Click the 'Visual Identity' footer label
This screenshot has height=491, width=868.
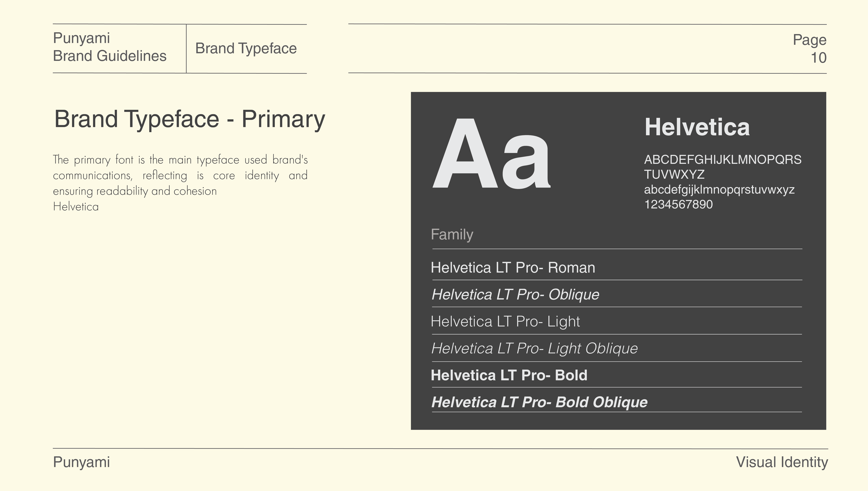[x=782, y=462]
